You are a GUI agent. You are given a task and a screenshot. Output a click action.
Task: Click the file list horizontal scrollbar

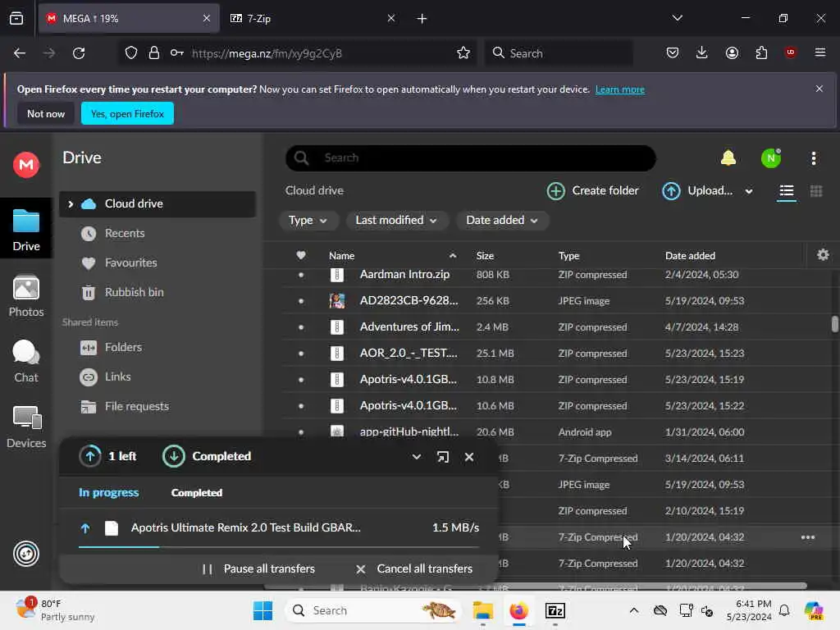coord(536,586)
